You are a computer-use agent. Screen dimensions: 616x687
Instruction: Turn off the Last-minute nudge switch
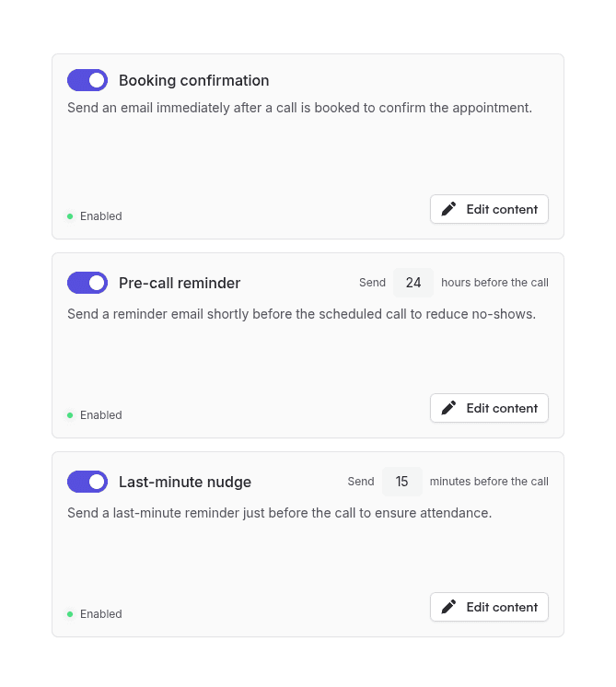87,482
